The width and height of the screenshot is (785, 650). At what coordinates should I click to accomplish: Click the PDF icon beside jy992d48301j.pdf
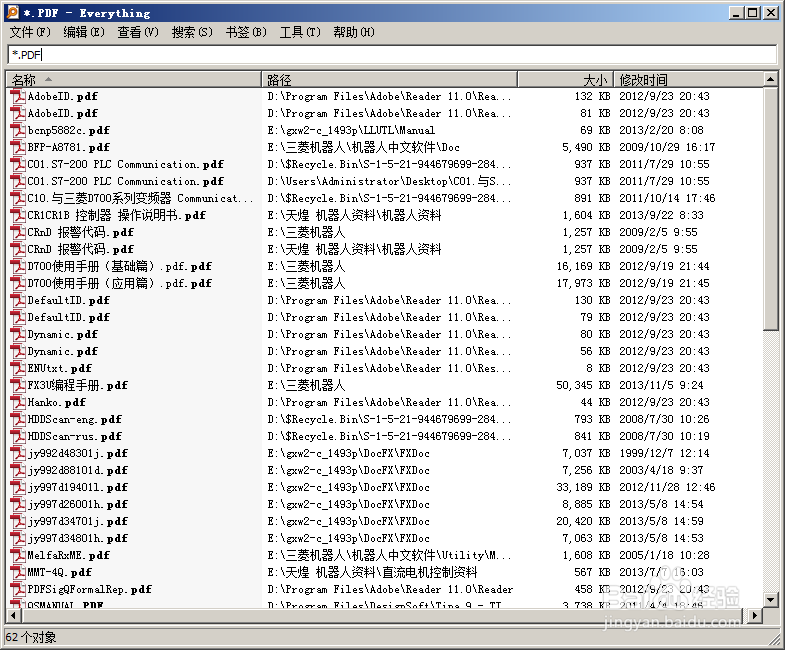(x=18, y=454)
